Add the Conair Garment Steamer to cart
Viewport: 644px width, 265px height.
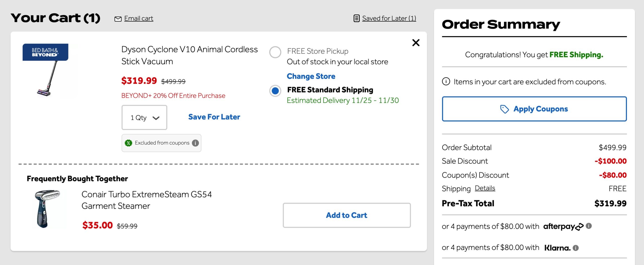click(346, 215)
